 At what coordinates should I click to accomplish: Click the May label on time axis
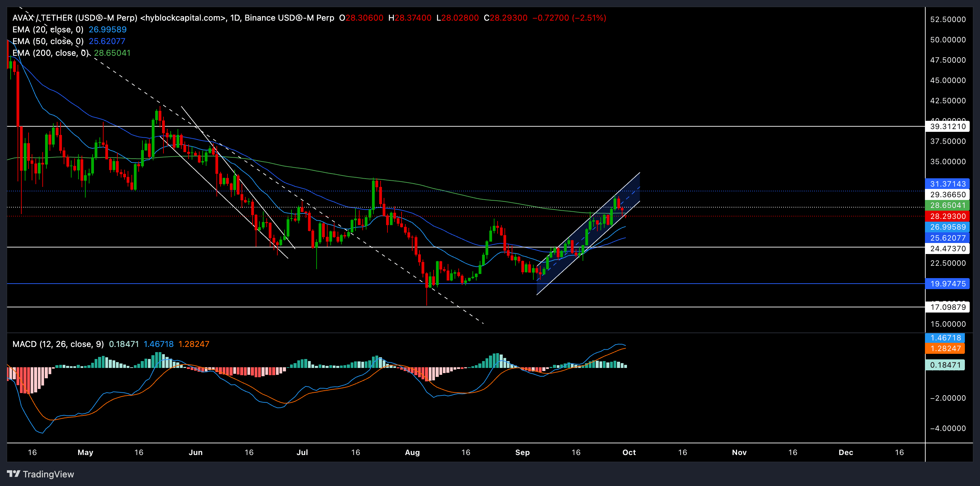coord(85,452)
